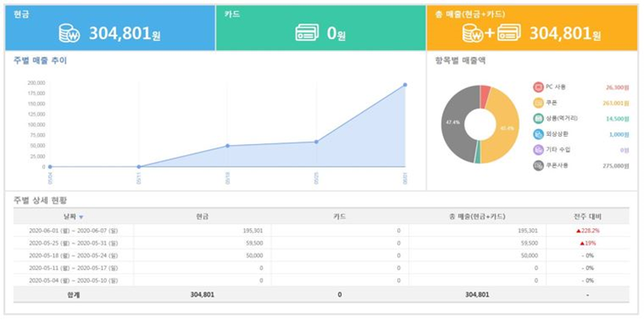Click the green 상품(먹거리) legend icon

click(538, 118)
